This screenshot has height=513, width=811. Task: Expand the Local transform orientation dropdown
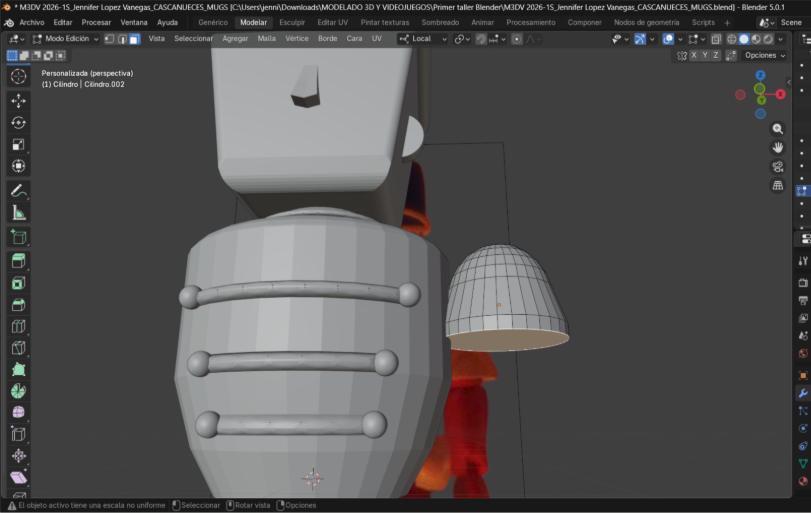(x=420, y=39)
